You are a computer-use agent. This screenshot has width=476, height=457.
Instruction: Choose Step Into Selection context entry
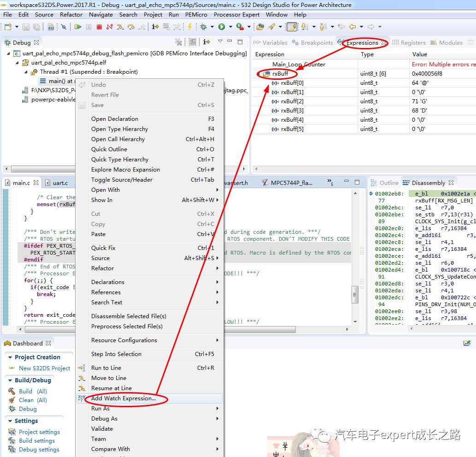[150, 354]
